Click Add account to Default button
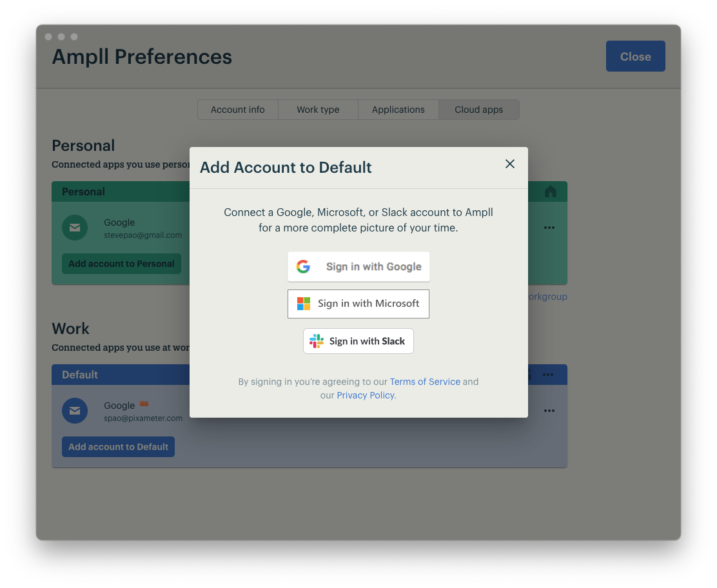717x588 pixels. (118, 447)
